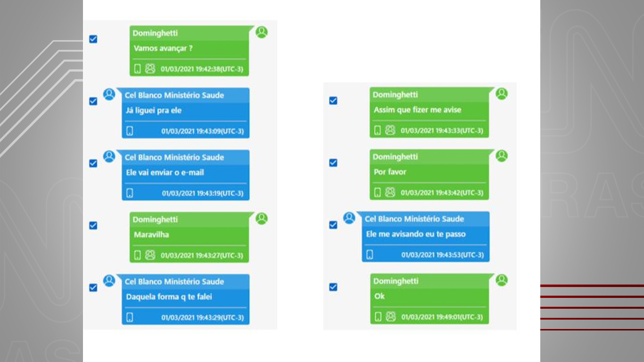
Task: Click group icon in "Vamos avançar ?" message footer
Action: point(150,69)
